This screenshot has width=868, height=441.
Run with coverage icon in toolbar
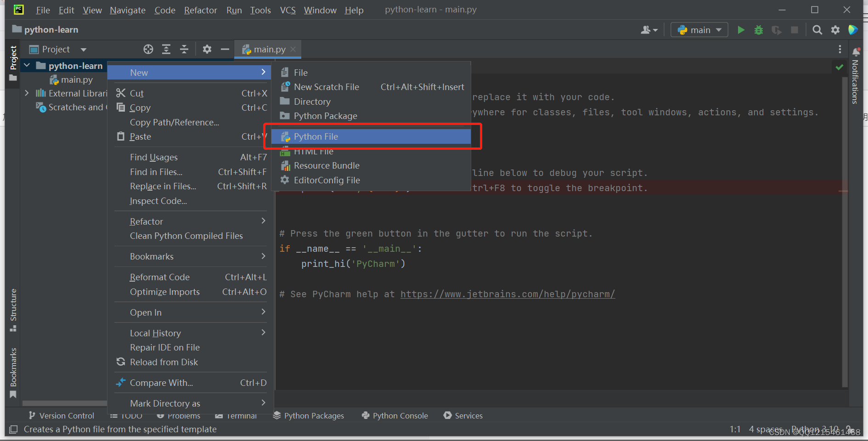pos(777,30)
